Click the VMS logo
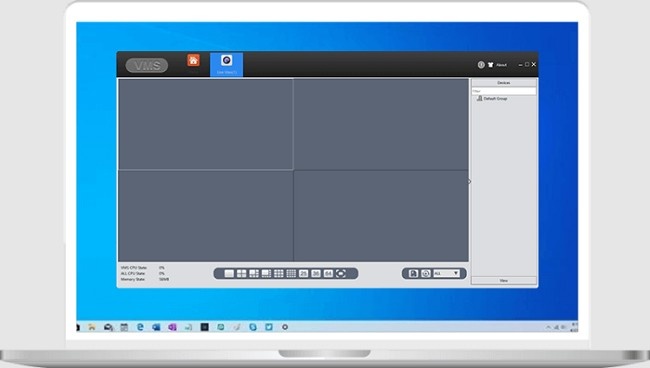Image resolution: width=650 pixels, height=368 pixels. (147, 65)
